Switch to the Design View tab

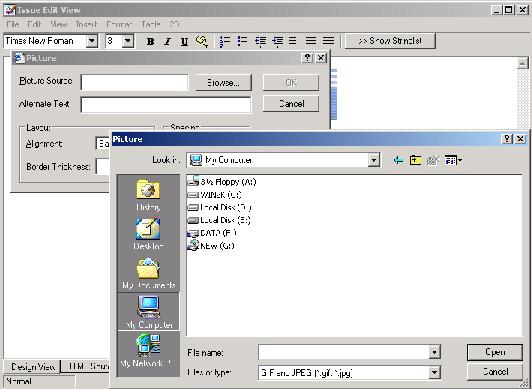click(x=33, y=367)
